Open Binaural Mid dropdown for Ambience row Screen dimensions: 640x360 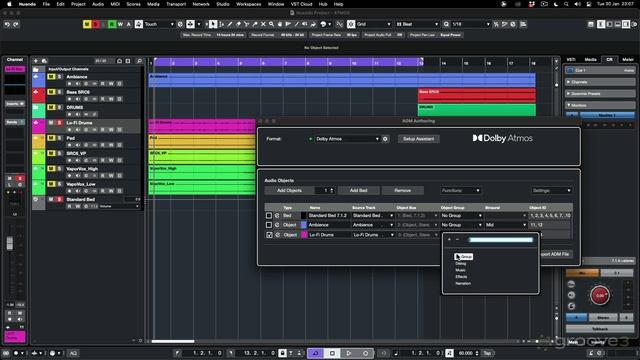[506, 225]
